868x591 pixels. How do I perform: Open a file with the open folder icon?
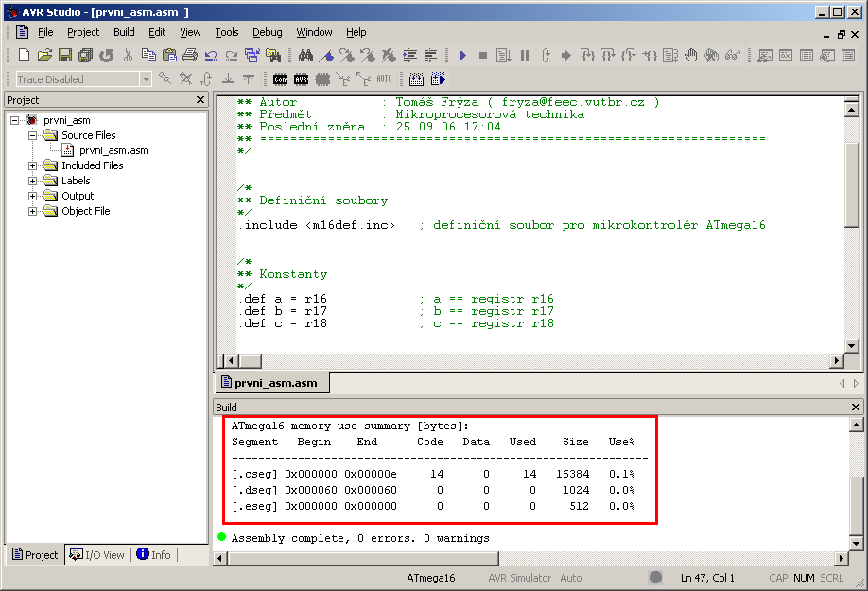coord(44,55)
